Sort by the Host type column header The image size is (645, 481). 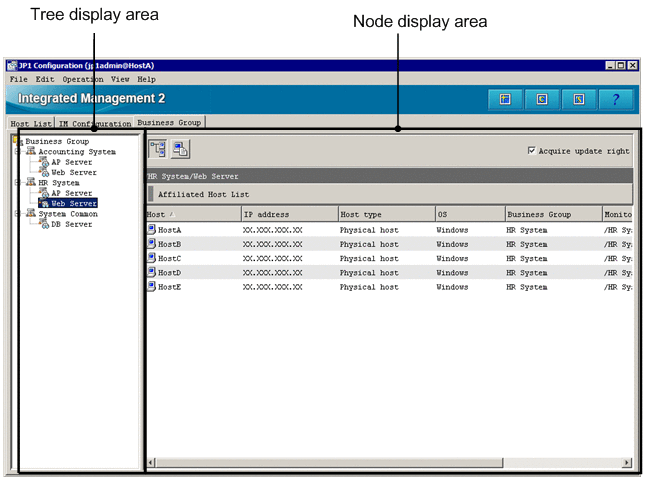point(362,214)
